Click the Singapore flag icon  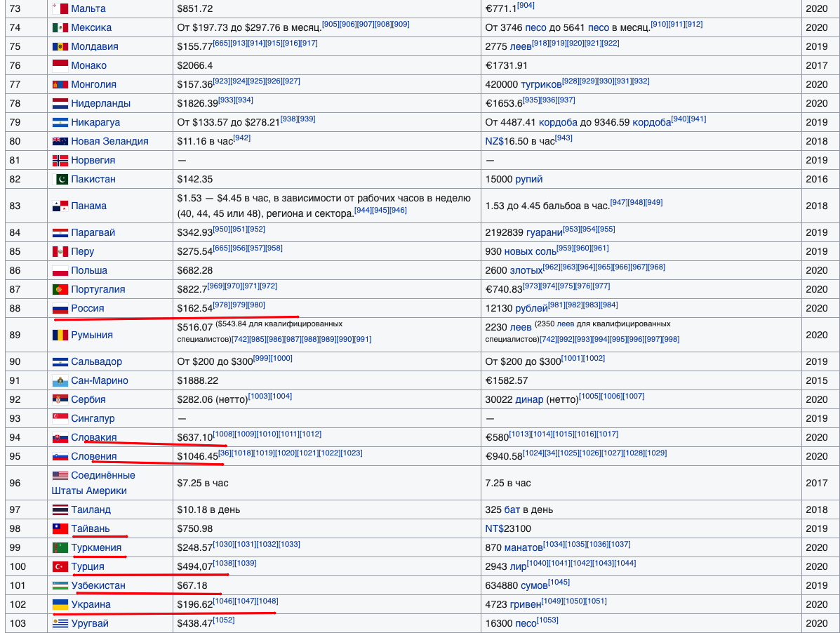click(60, 418)
